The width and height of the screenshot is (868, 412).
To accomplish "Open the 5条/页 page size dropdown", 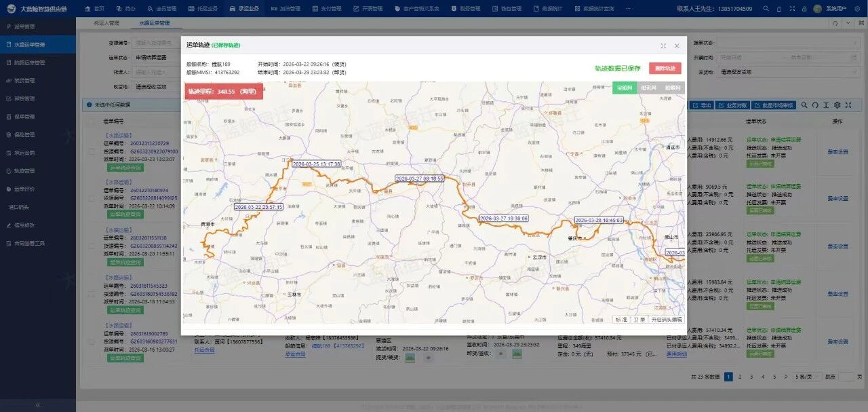I will [806, 377].
